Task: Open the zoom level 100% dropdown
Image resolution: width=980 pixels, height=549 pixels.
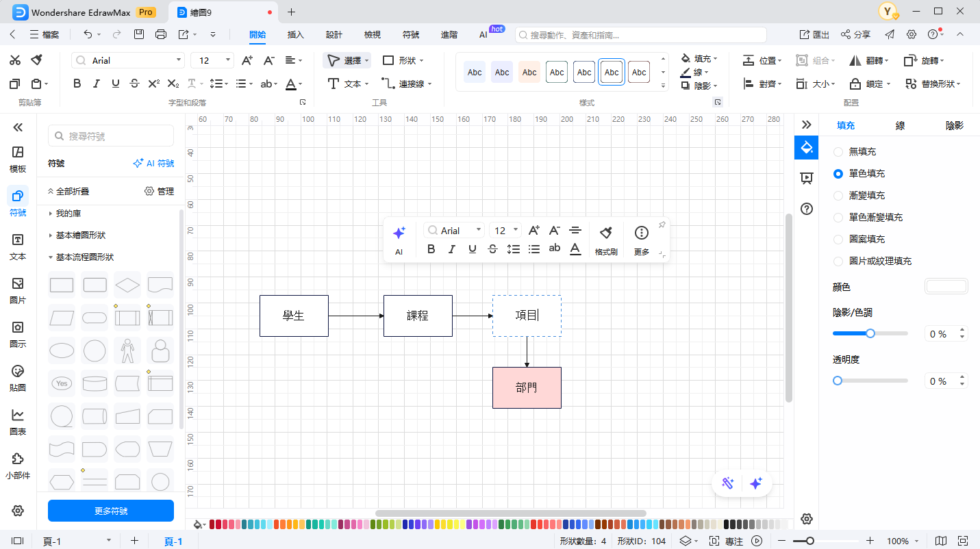Action: [903, 541]
